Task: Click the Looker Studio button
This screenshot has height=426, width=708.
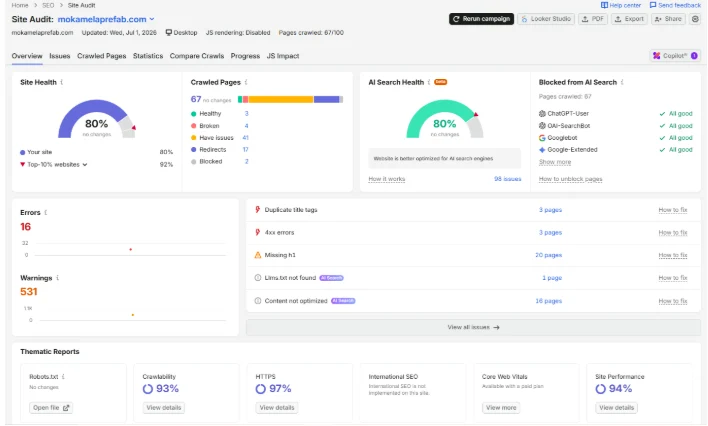Action: (546, 19)
